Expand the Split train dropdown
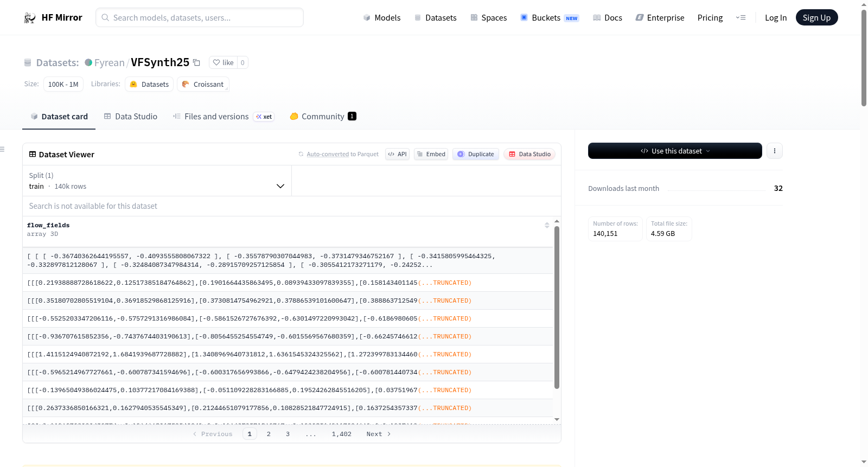This screenshot has width=868, height=467. point(157,181)
